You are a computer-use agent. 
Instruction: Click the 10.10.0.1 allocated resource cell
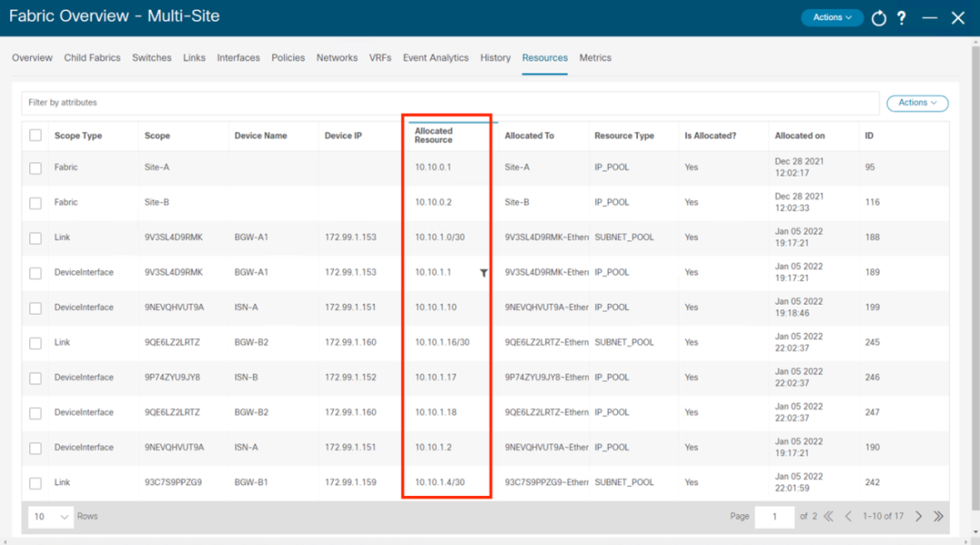coord(433,167)
